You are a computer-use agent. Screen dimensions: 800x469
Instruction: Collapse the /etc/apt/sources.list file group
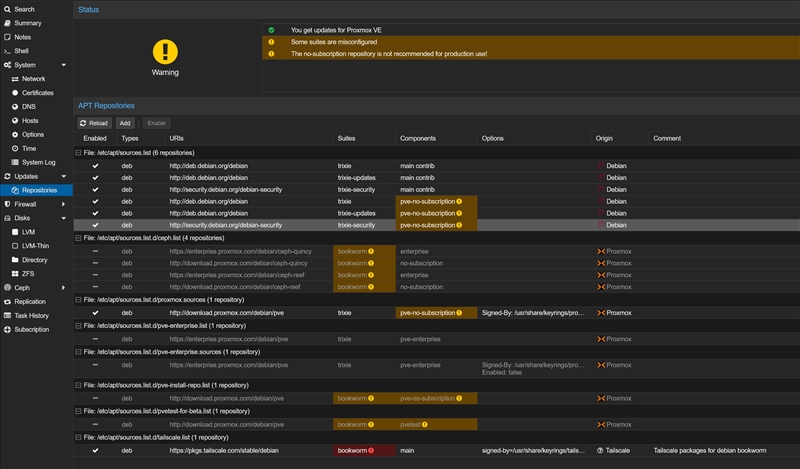pyautogui.click(x=79, y=152)
